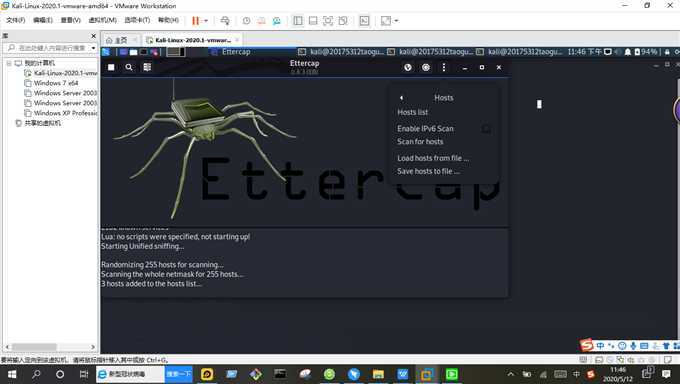The image size is (680, 384).
Task: Click the VMware console view icon
Action: (x=364, y=21)
